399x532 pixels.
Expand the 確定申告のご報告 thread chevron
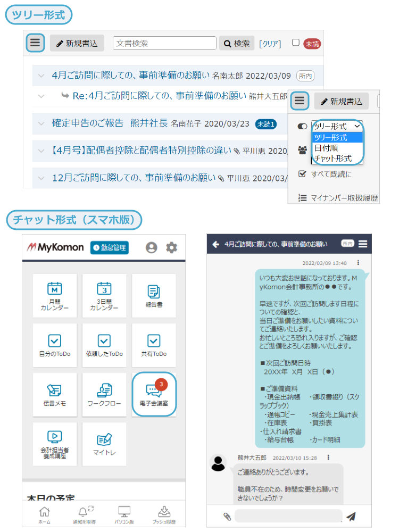41,124
